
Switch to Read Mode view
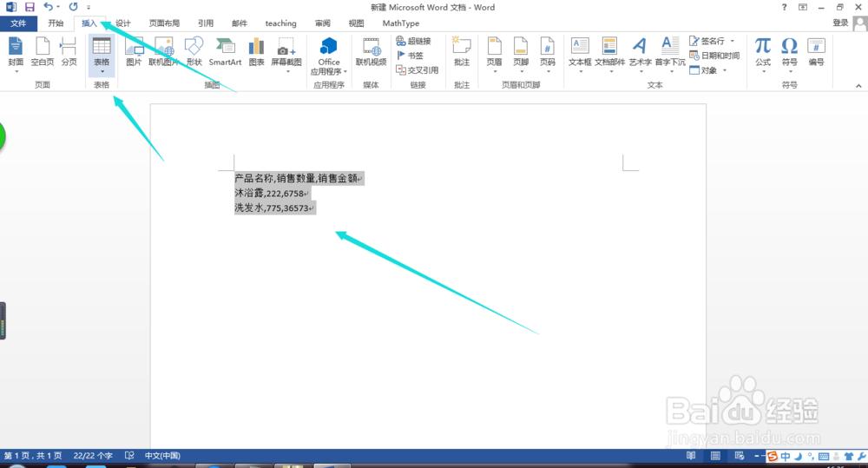(691, 455)
